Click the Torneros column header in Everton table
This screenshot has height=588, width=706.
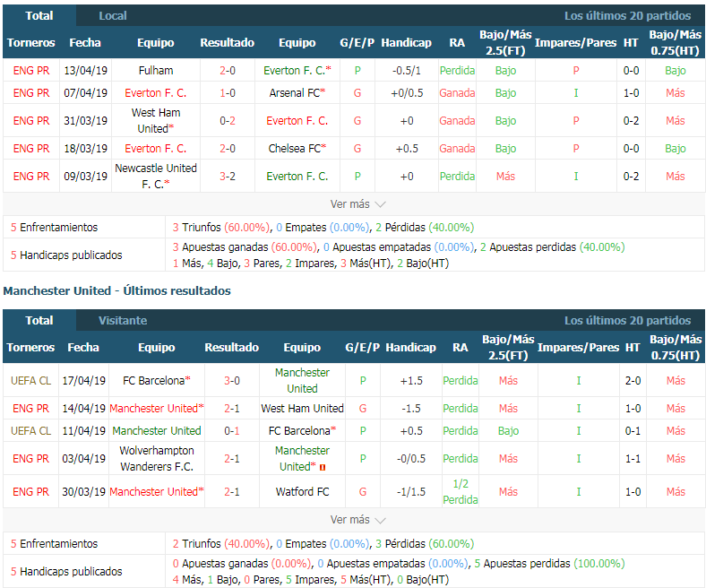(31, 43)
